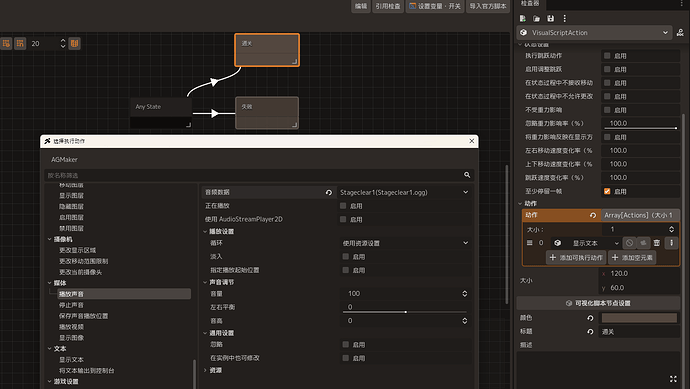The image size is (690, 389).
Task: Click the orange icon right of 20 spinner
Action: pos(74,43)
